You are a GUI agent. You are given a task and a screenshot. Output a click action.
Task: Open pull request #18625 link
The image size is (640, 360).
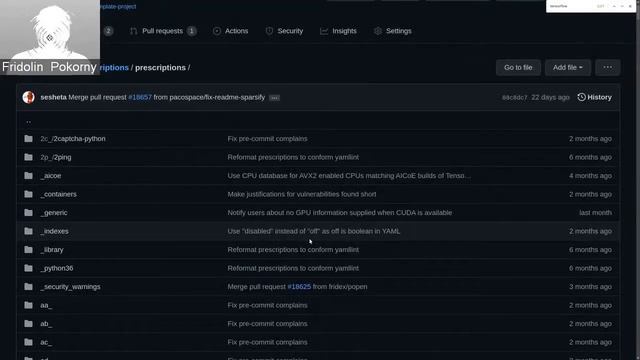299,287
